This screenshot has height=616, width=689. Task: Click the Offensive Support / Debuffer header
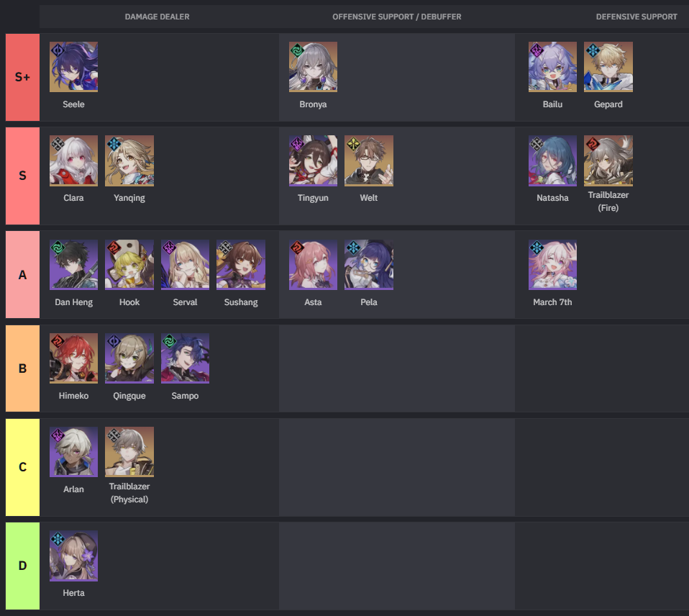[397, 17]
